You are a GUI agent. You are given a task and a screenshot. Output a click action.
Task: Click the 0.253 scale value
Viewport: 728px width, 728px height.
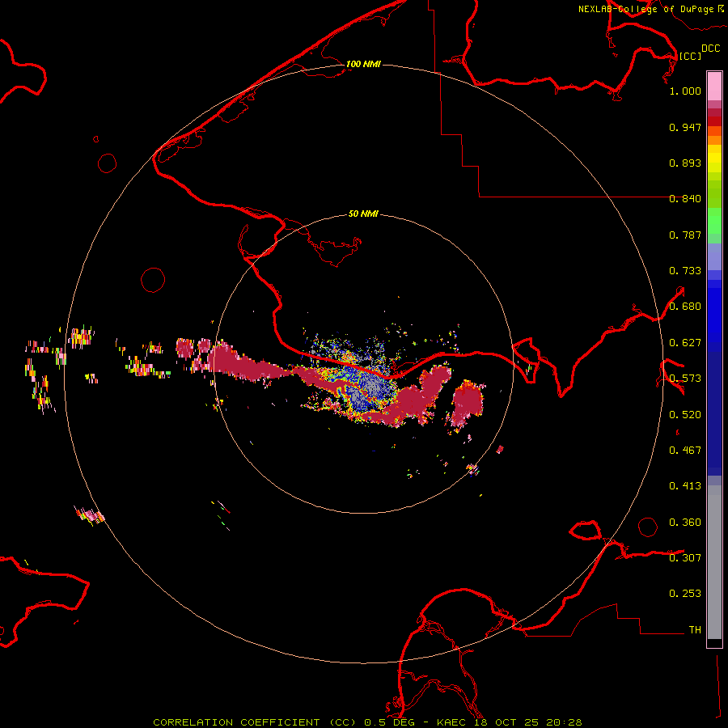click(x=685, y=594)
